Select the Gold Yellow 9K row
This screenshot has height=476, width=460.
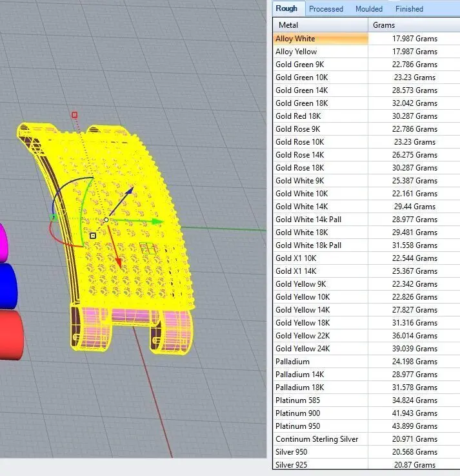click(x=366, y=284)
